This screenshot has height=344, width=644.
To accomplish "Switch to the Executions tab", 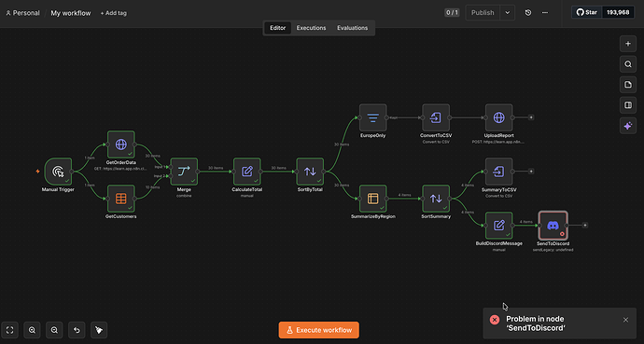I will click(311, 28).
